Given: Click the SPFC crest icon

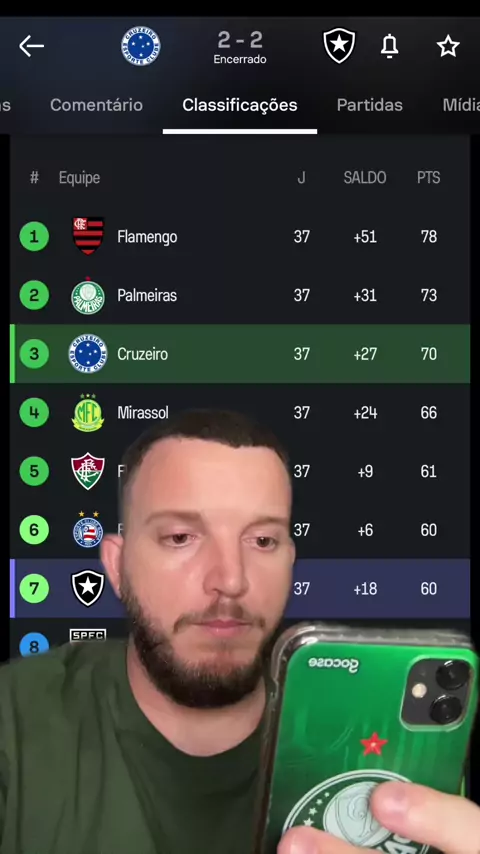Looking at the screenshot, I should click(x=88, y=636).
